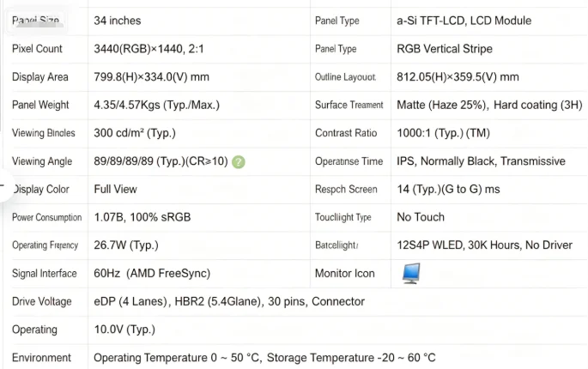Click the partial round button at left edge
The image size is (588, 369).
[x=4, y=186]
